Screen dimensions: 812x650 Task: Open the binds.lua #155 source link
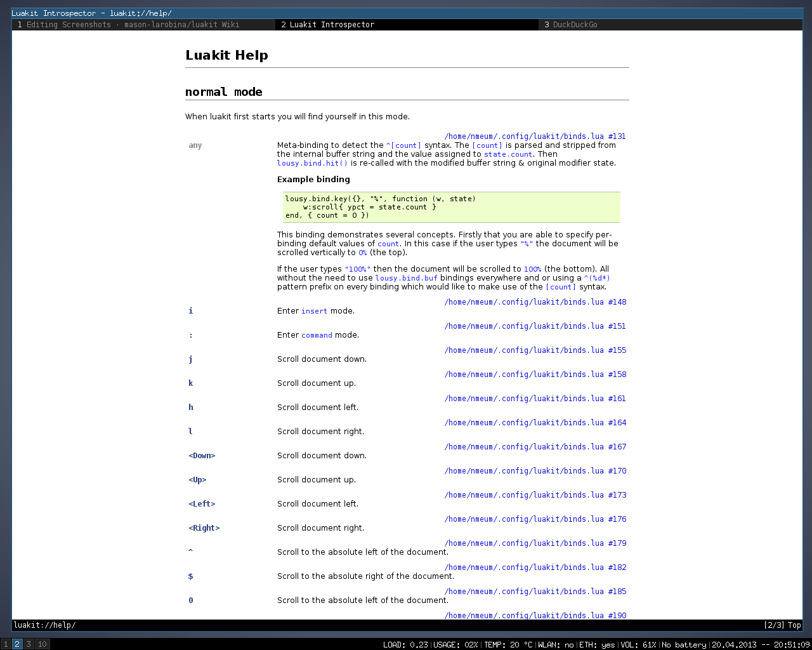click(x=535, y=350)
